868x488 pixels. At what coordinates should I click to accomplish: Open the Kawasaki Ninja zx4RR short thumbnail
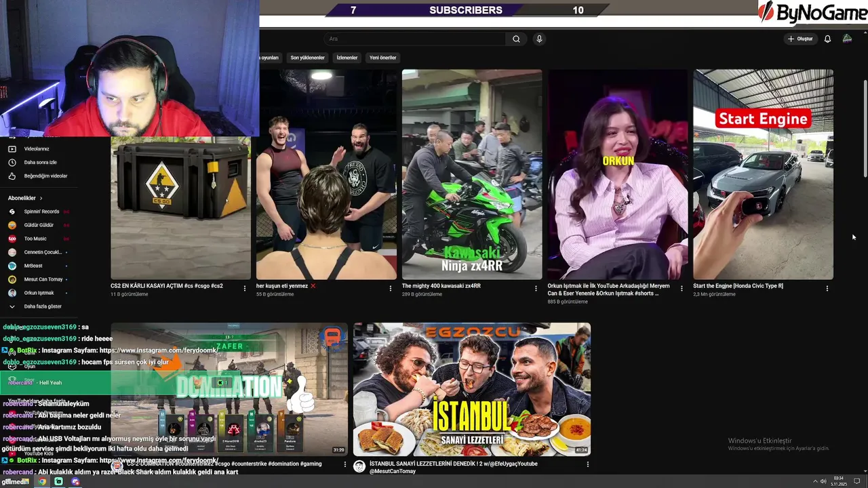pyautogui.click(x=472, y=174)
